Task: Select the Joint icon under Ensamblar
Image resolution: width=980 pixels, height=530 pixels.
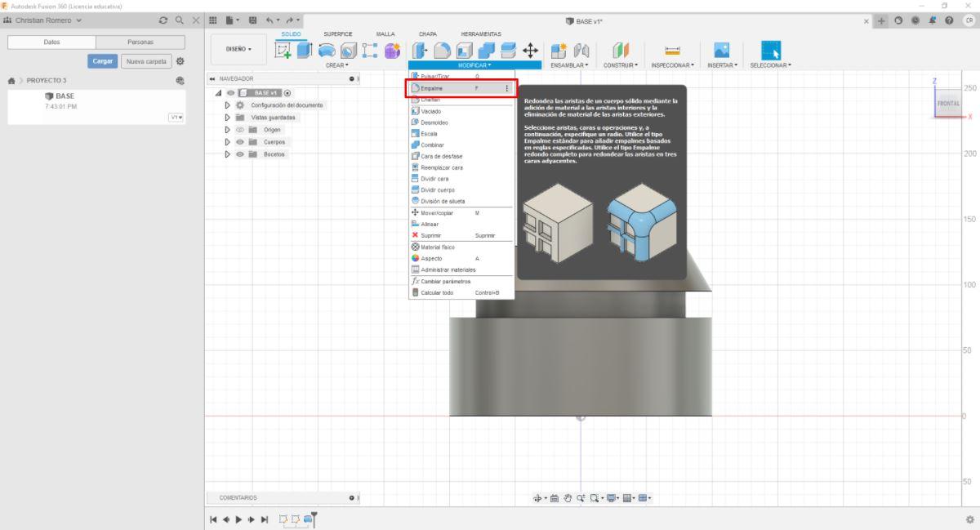Action: tap(581, 51)
